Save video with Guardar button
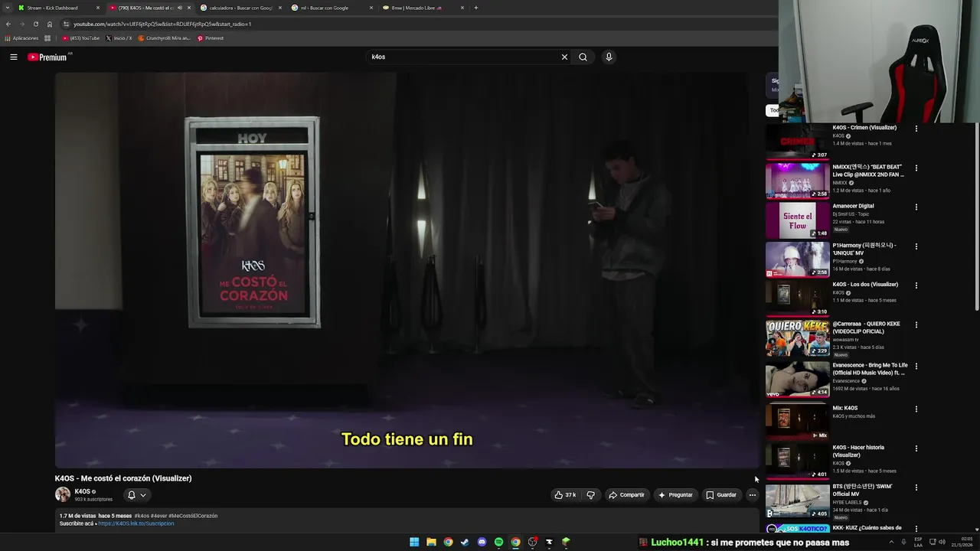This screenshot has height=551, width=980. (721, 495)
